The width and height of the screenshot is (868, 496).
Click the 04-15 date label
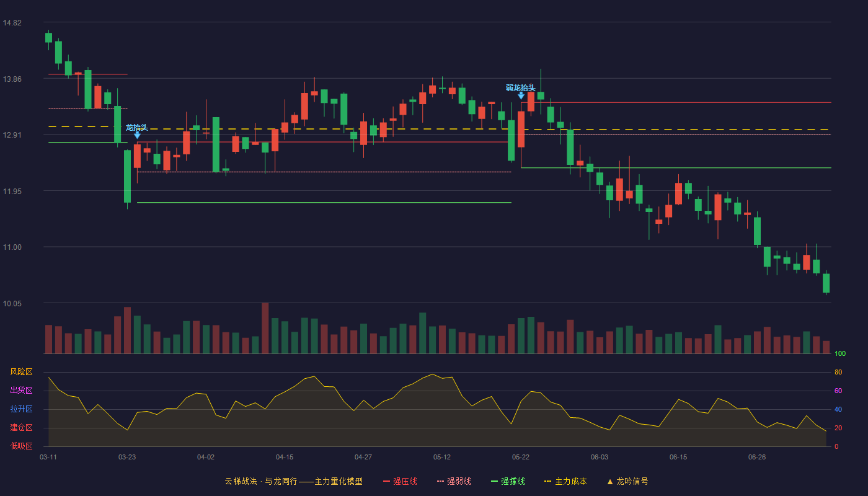285,457
